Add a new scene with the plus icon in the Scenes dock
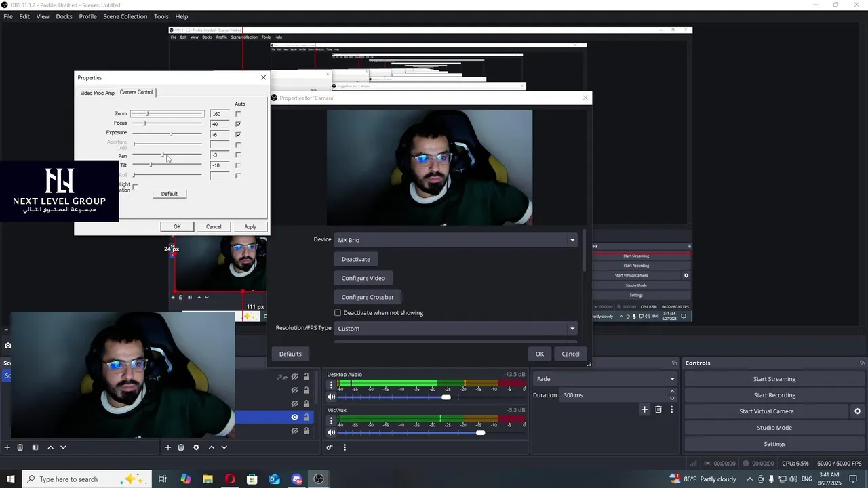The height and width of the screenshot is (488, 868). [7, 447]
